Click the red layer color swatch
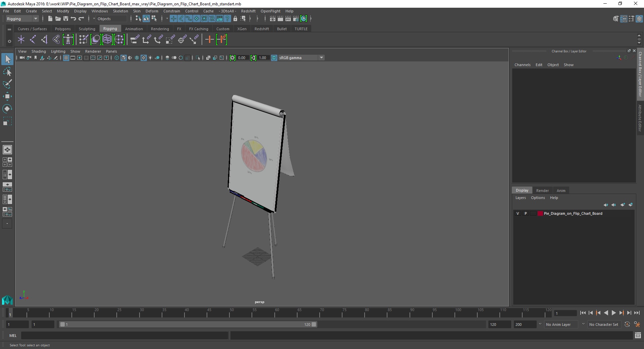Screen dimensions: 644x349 [540, 213]
